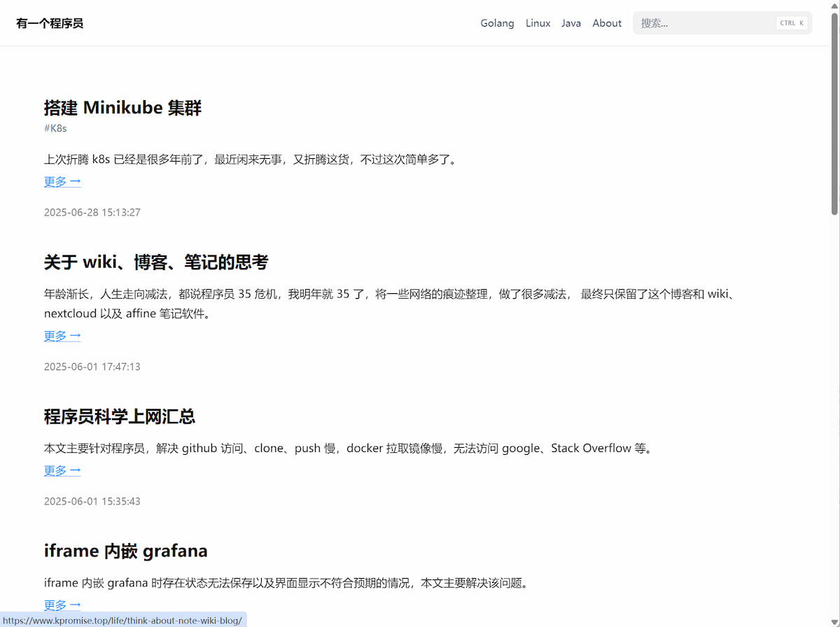Open the 有一个程序员 site home link
Viewport: 840px width, 627px height.
click(x=50, y=23)
